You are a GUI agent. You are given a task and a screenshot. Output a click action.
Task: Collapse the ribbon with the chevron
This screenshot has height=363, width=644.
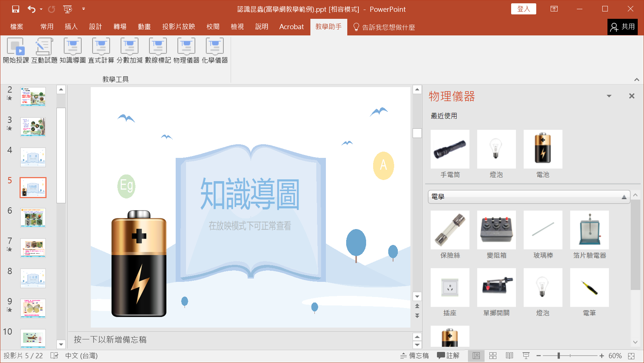click(637, 80)
